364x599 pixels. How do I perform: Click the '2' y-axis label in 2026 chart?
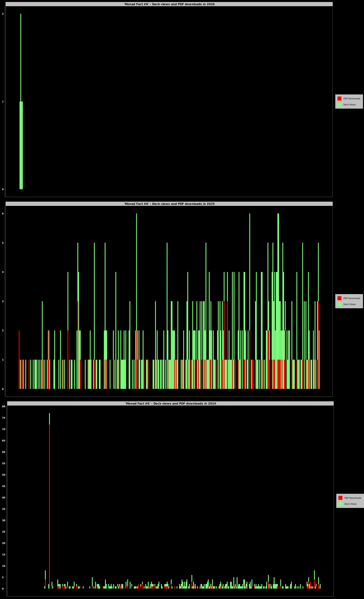click(x=3, y=14)
